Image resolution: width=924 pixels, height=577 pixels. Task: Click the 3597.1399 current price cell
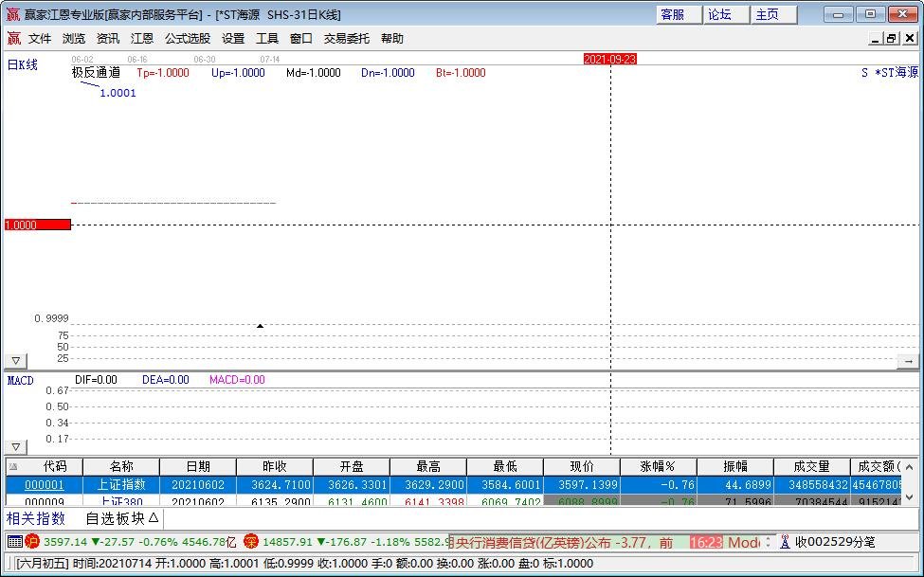(582, 484)
